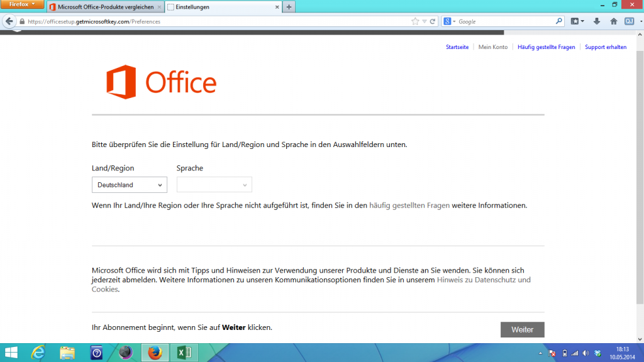Click the Firefox back arrow button
The width and height of the screenshot is (644, 362).
9,21
